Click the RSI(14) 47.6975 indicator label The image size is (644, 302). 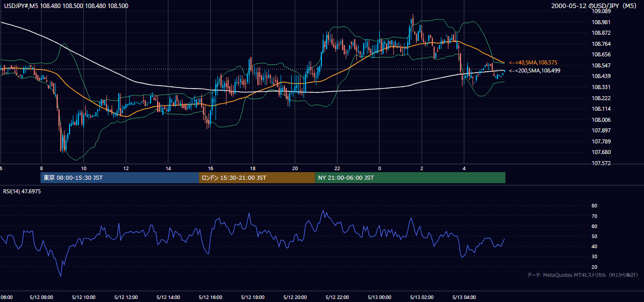click(x=22, y=192)
